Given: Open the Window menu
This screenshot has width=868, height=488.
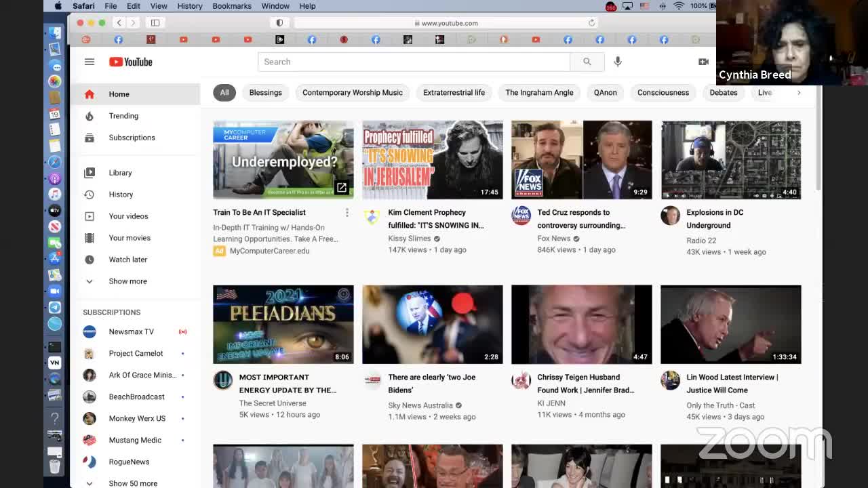Looking at the screenshot, I should point(275,6).
